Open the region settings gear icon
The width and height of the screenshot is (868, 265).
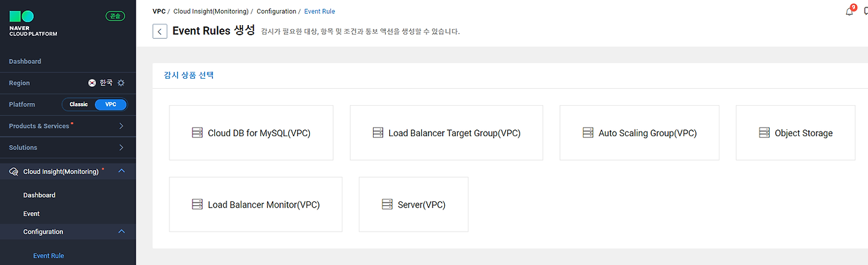click(121, 83)
